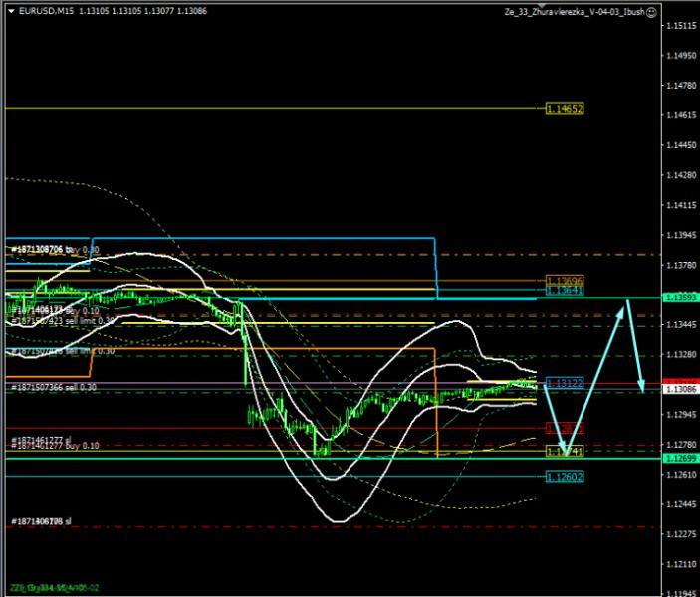Select the blue 1.13122 price label

tap(564, 382)
